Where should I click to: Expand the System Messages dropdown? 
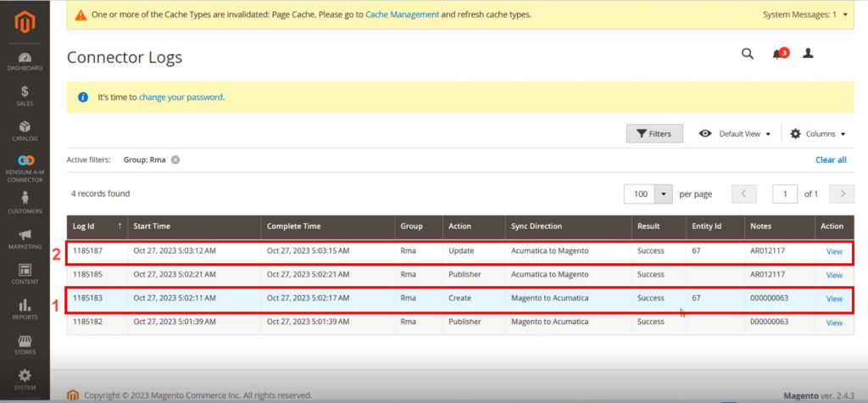click(805, 14)
